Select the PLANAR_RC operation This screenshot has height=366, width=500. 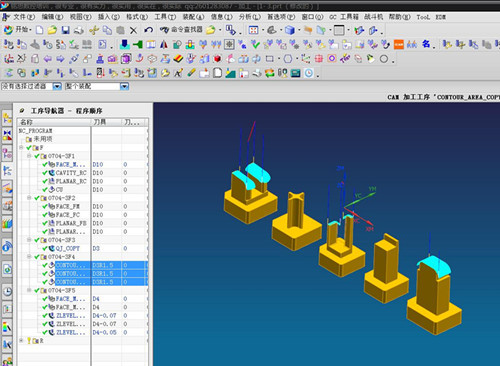71,181
